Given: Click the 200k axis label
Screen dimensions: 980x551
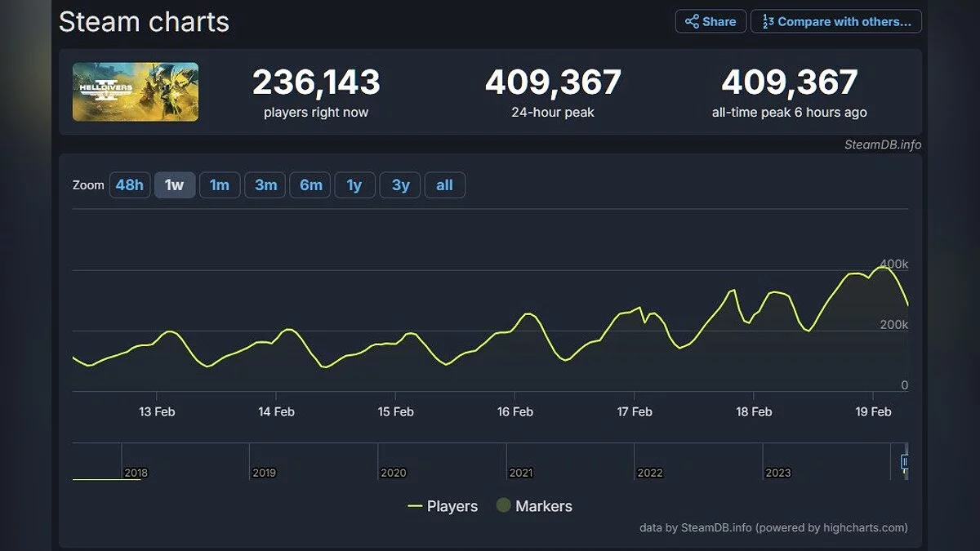Looking at the screenshot, I should [893, 324].
